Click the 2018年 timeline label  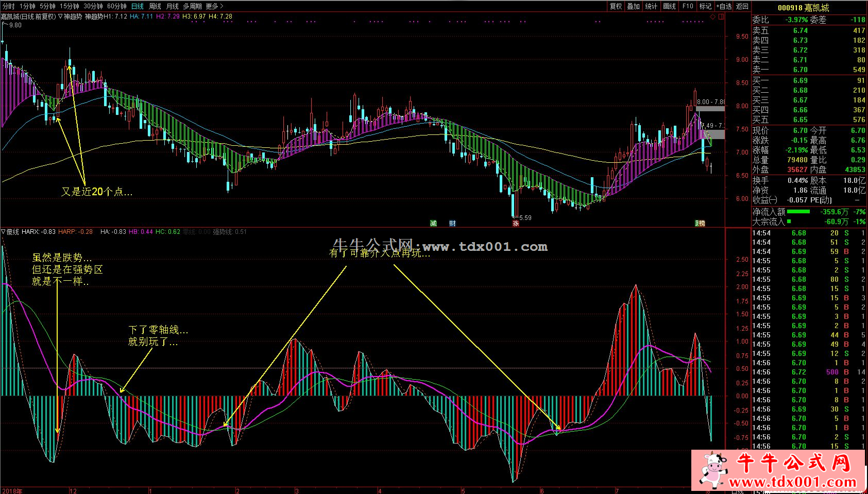point(12,491)
